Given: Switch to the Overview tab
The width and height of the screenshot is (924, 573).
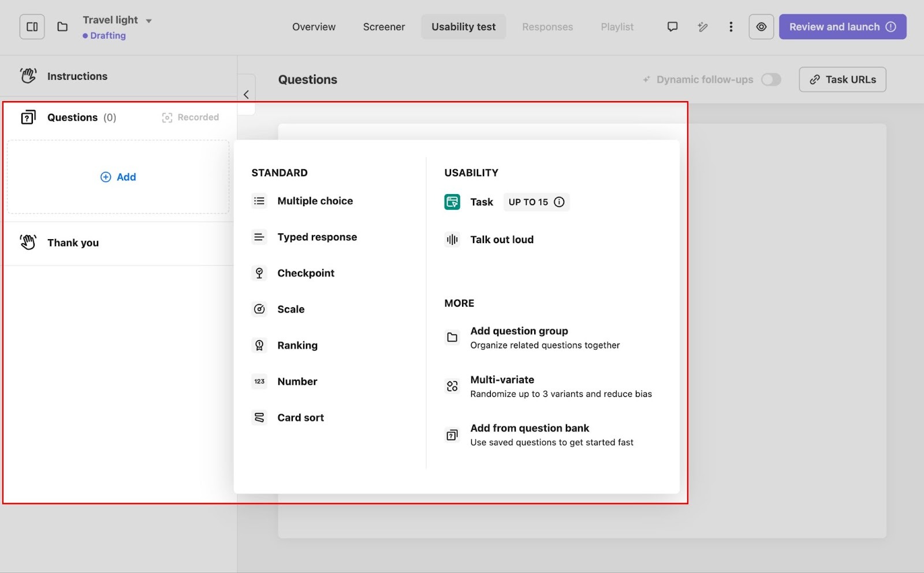Looking at the screenshot, I should point(314,27).
